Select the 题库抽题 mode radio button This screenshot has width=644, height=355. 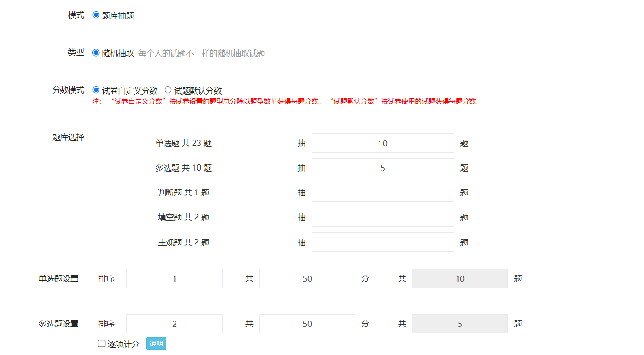point(97,16)
